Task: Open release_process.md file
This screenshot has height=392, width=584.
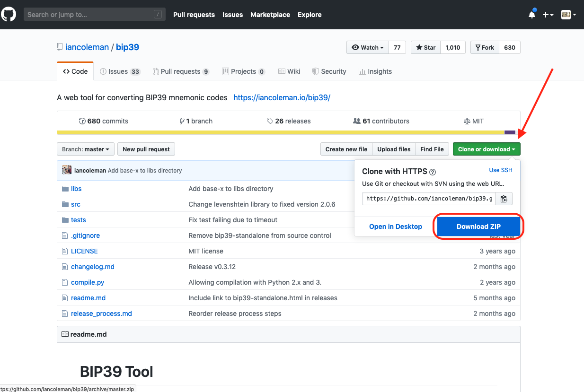Action: pos(101,314)
